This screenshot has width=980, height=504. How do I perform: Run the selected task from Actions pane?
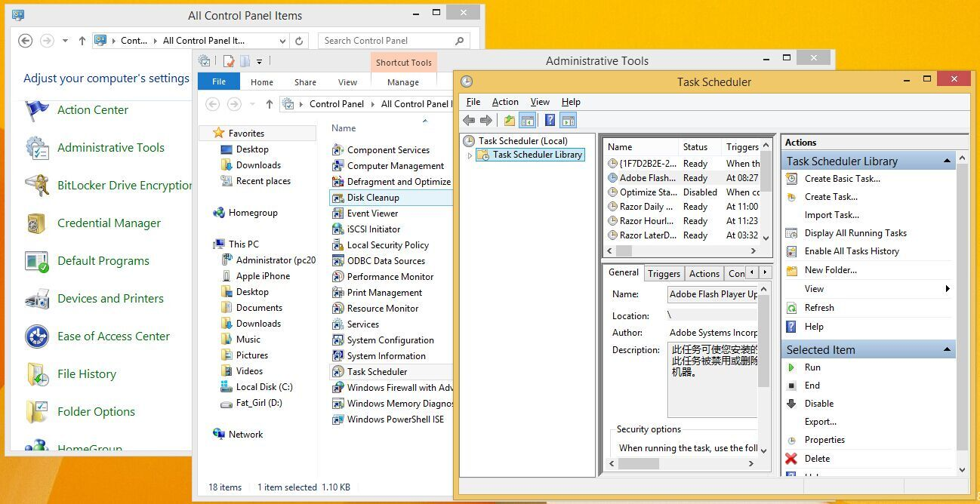(x=812, y=367)
